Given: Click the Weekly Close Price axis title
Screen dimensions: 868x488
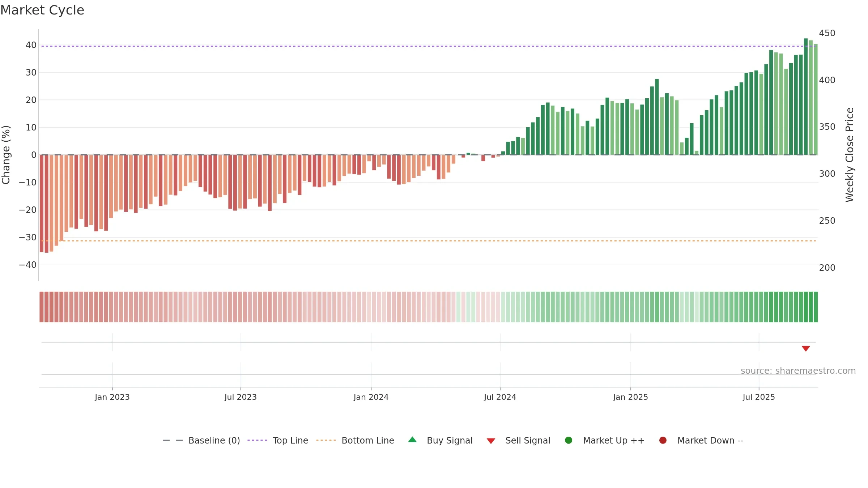Looking at the screenshot, I should click(x=850, y=155).
